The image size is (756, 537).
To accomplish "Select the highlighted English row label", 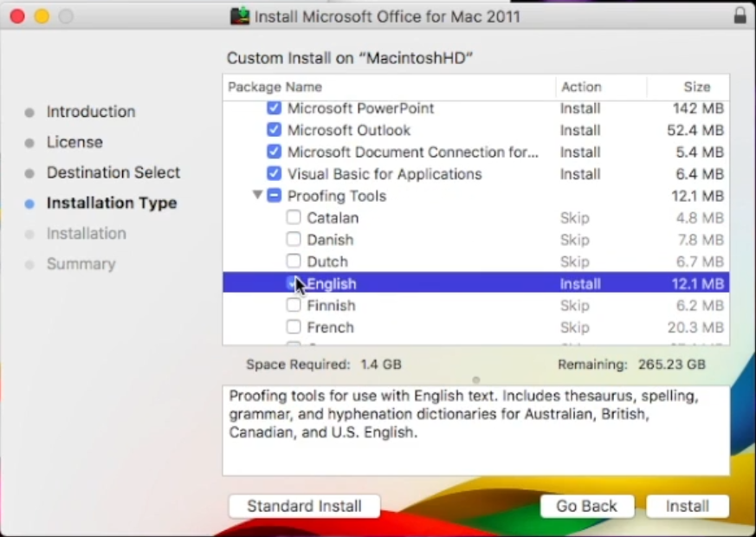I will (331, 284).
